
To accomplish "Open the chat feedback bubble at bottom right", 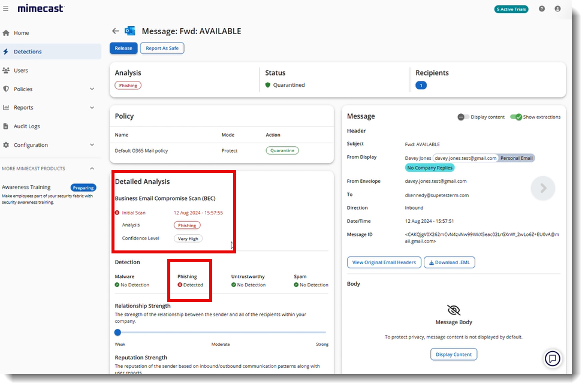I will 552,358.
